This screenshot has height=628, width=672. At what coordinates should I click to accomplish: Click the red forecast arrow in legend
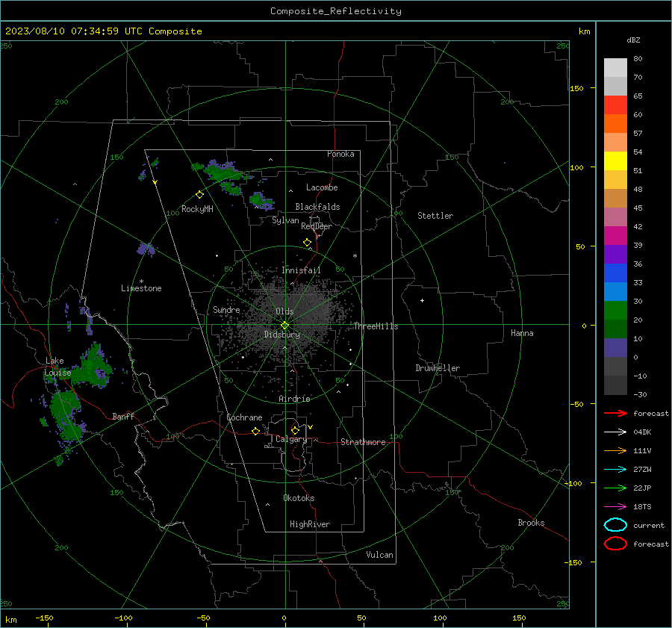615,413
